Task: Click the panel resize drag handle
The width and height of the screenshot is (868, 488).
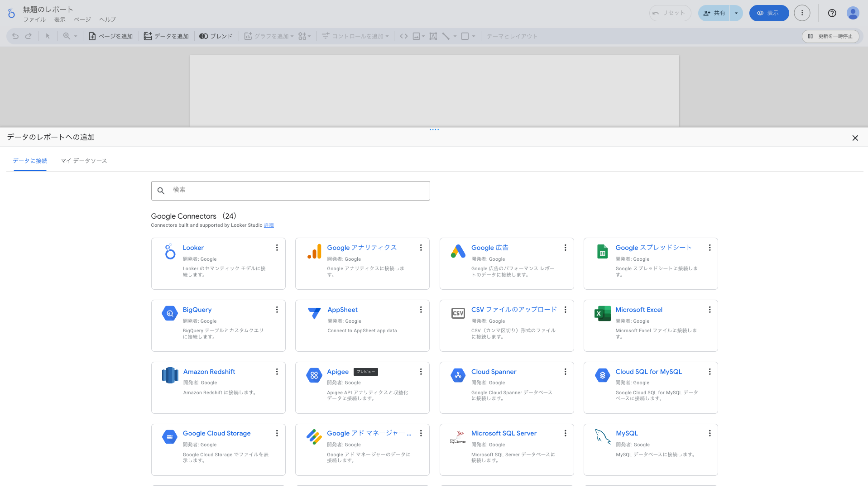Action: point(434,129)
